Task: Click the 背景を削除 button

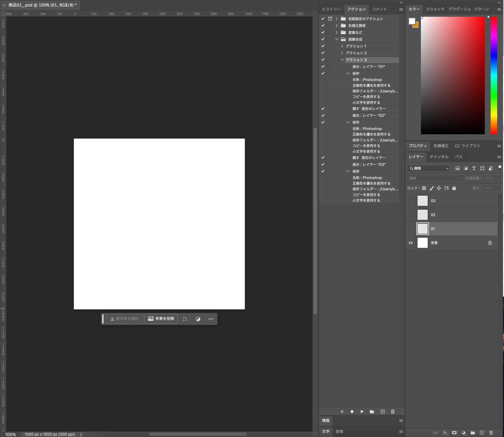Action: pos(161,319)
